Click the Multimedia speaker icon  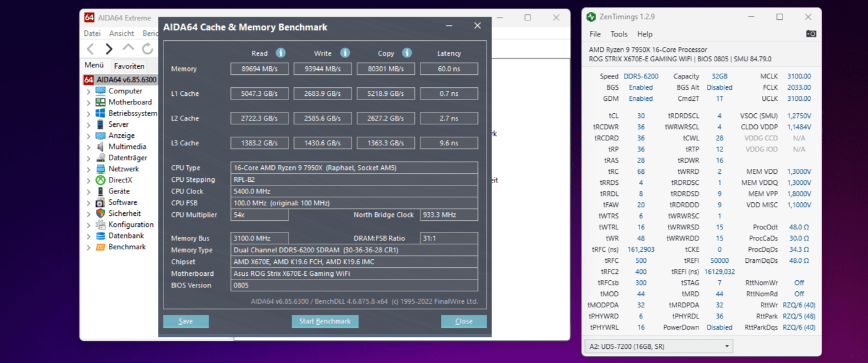click(x=100, y=147)
